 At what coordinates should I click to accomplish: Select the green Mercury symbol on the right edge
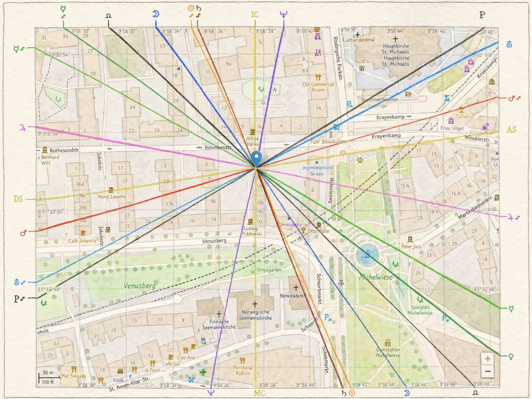click(x=511, y=309)
